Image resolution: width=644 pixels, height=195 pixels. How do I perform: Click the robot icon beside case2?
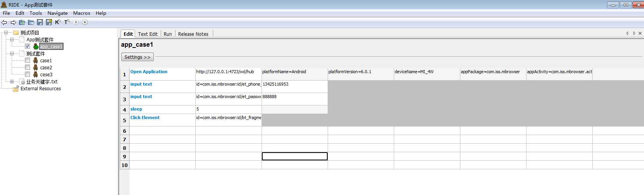pos(35,67)
